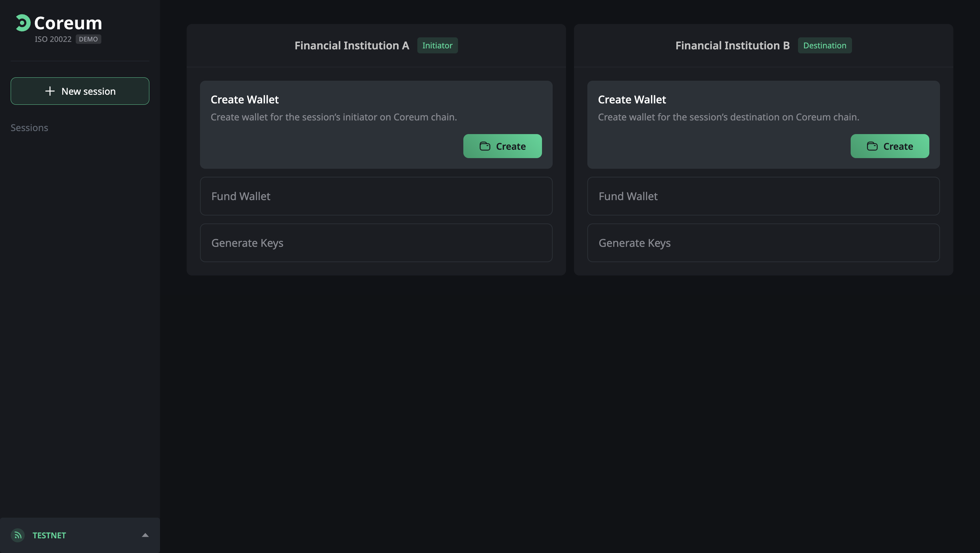Click the destination wallet description text
The width and height of the screenshot is (980, 553).
(728, 117)
